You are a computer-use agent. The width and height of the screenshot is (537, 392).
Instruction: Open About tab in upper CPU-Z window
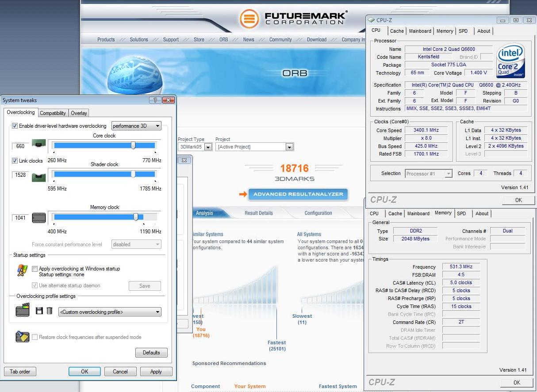point(483,31)
